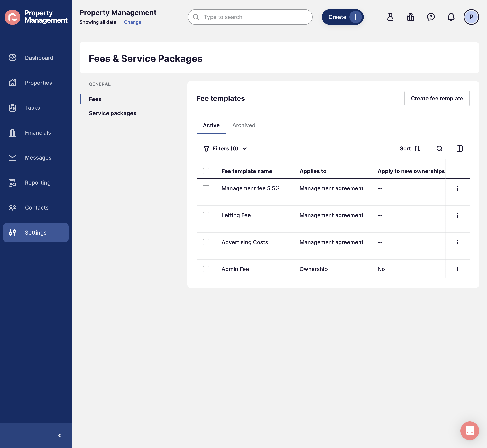Open actions menu for Management fee 5.5%
Image resolution: width=487 pixels, height=448 pixels.
click(x=457, y=188)
